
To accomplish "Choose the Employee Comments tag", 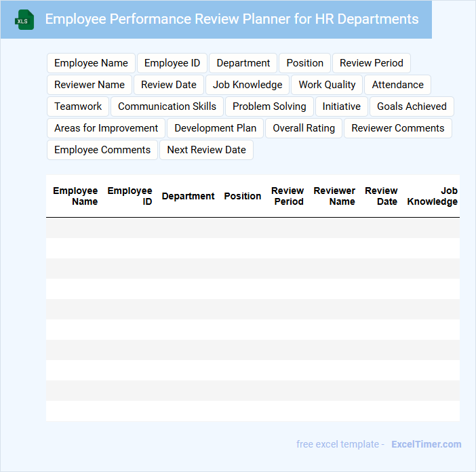I will [x=102, y=150].
